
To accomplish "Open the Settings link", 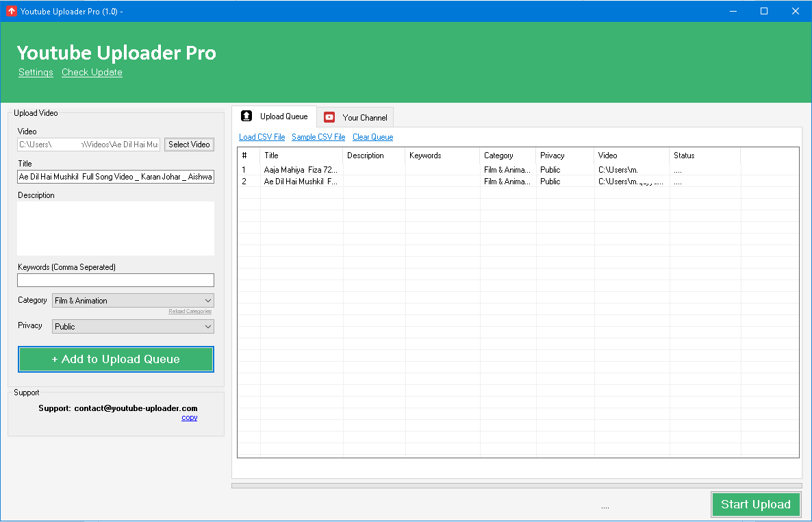I will point(36,72).
